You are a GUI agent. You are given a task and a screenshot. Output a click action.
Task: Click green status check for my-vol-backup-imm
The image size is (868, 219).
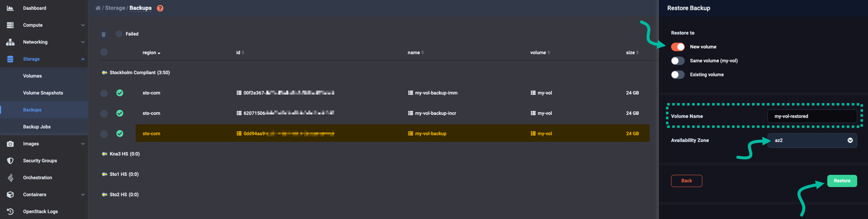click(x=120, y=93)
